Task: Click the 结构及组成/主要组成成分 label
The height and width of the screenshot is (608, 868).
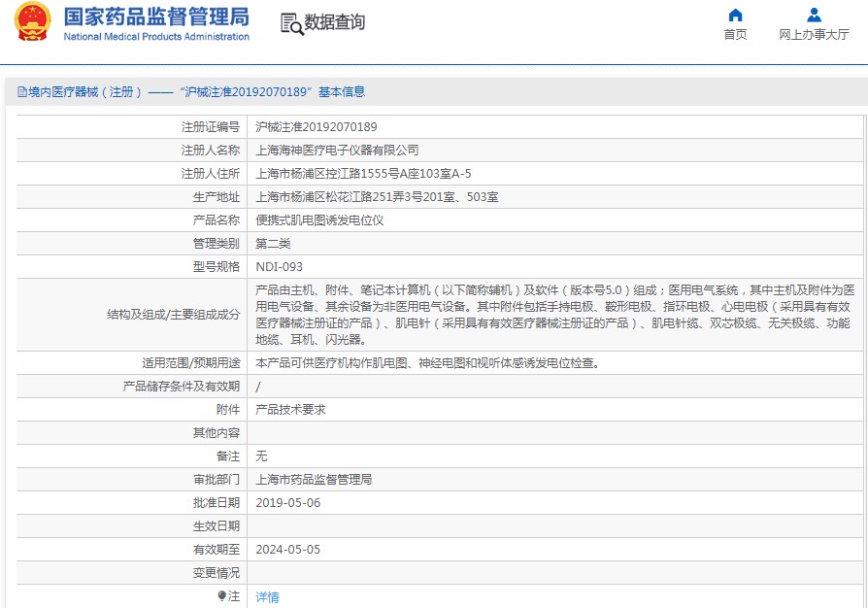Action: (173, 315)
